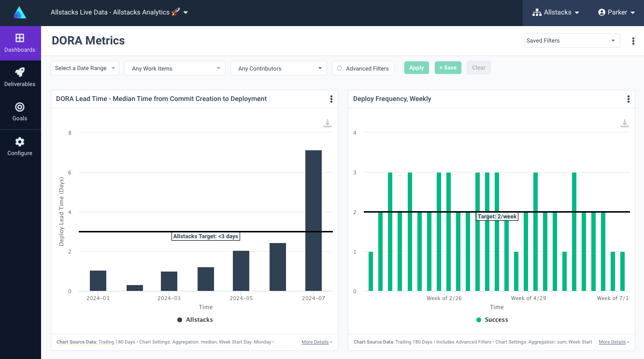Open the Parker user menu
This screenshot has height=359, width=644.
(616, 12)
